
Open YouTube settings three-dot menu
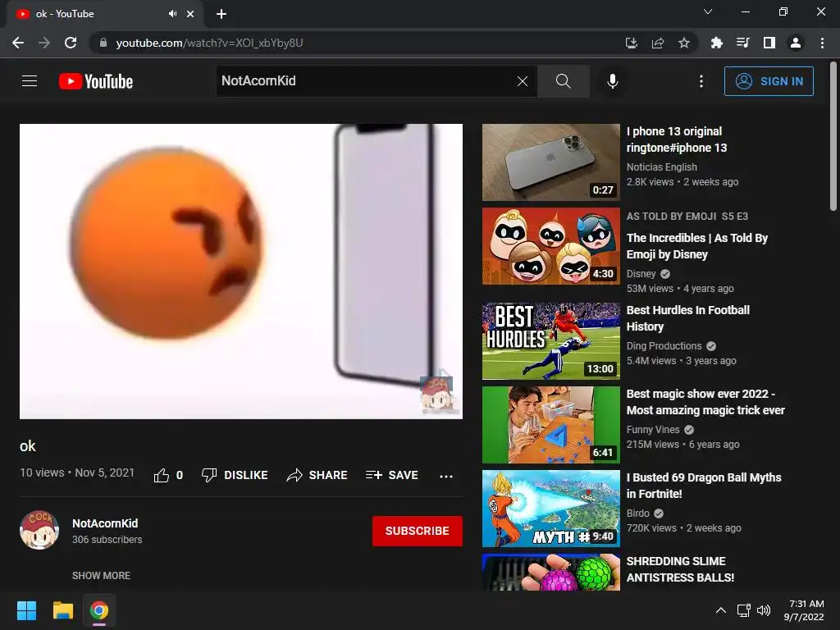point(701,81)
